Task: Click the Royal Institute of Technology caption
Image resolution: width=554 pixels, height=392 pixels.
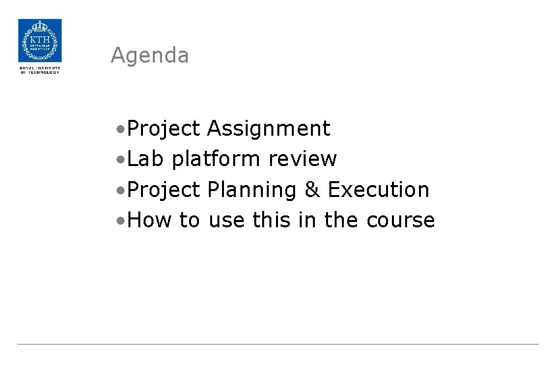Action: click(40, 70)
